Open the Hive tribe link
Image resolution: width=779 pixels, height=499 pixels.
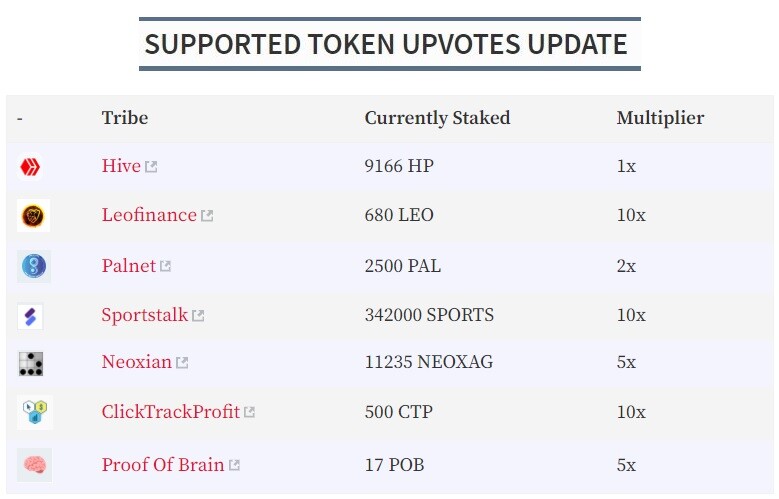[x=121, y=166]
